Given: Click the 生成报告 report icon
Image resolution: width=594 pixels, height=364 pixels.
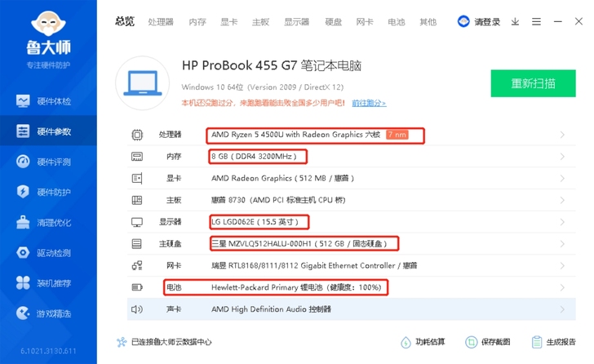Looking at the screenshot, I should [x=537, y=343].
